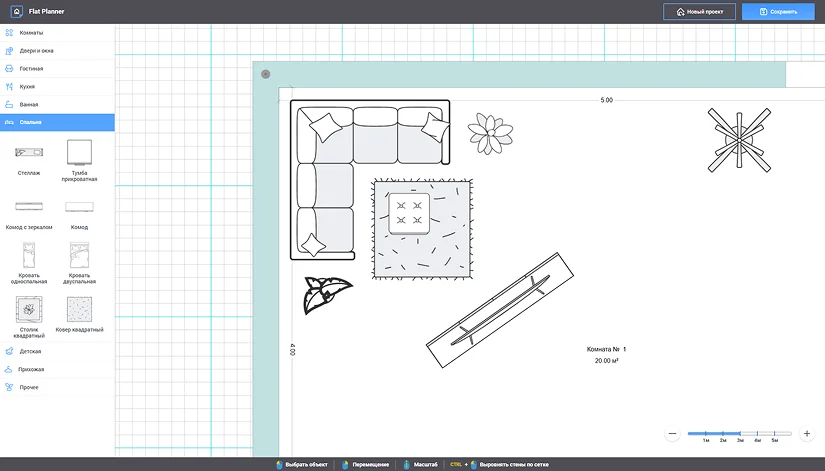The height and width of the screenshot is (471, 825).
Task: Click the zoom in plus button
Action: [807, 434]
